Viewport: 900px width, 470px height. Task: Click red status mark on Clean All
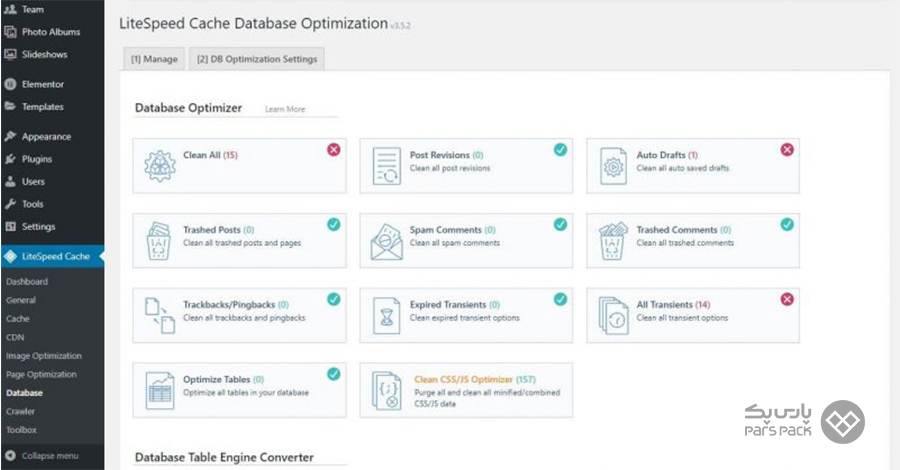point(333,150)
